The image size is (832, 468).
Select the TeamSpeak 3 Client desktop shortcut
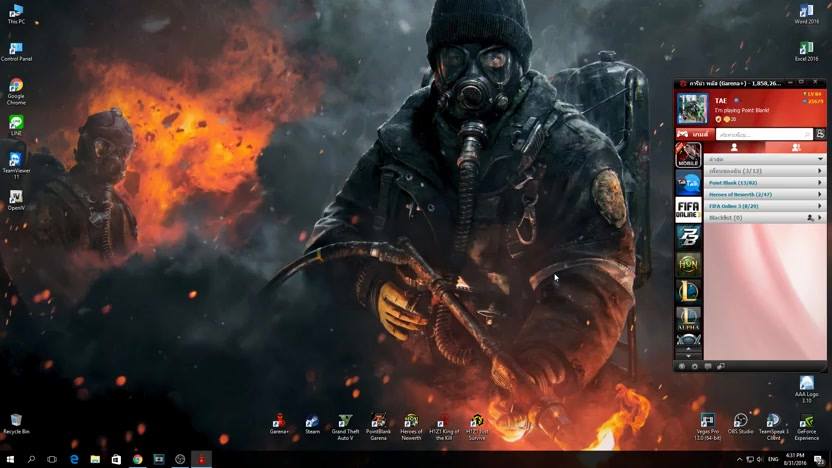click(773, 427)
